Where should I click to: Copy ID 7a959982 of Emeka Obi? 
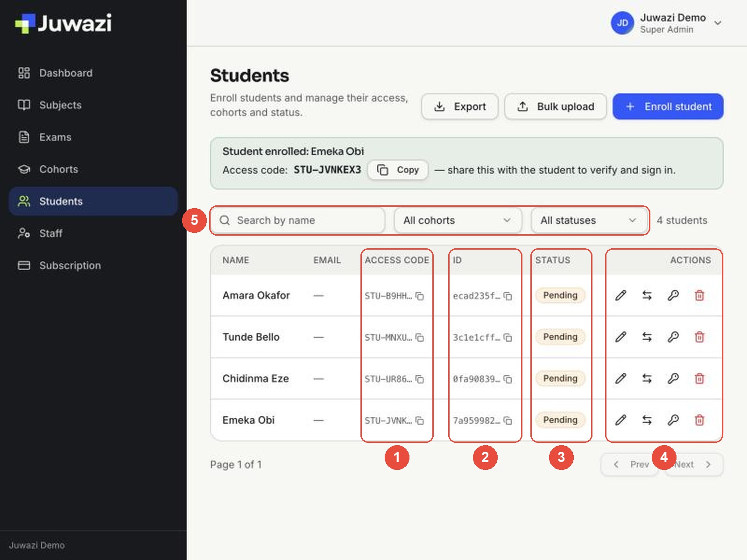508,420
